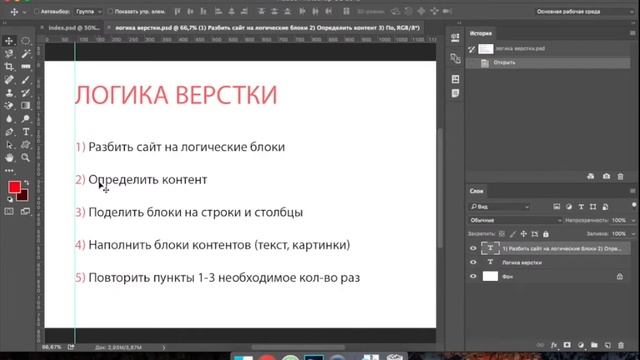Click the foreground red color swatch

14,187
